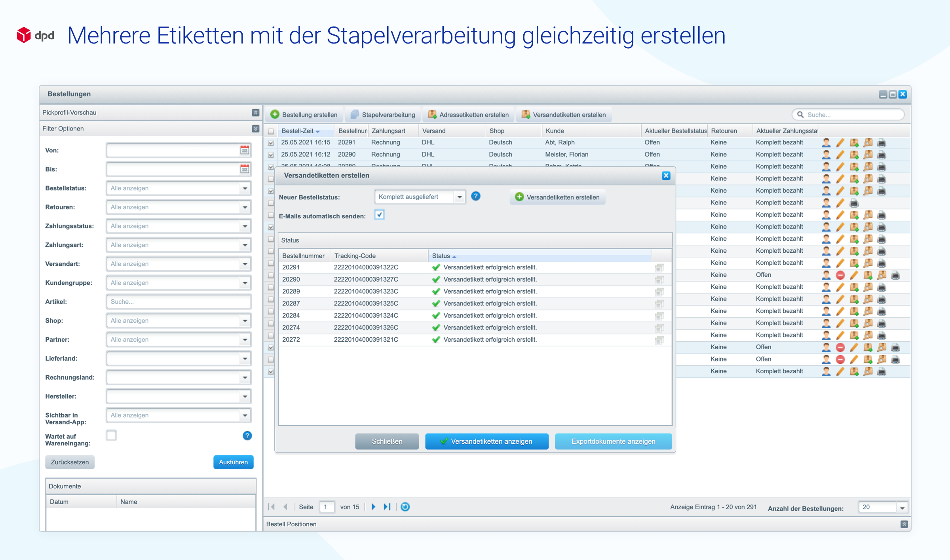950x560 pixels.
Task: Open Retouren filter dropdown
Action: [245, 207]
